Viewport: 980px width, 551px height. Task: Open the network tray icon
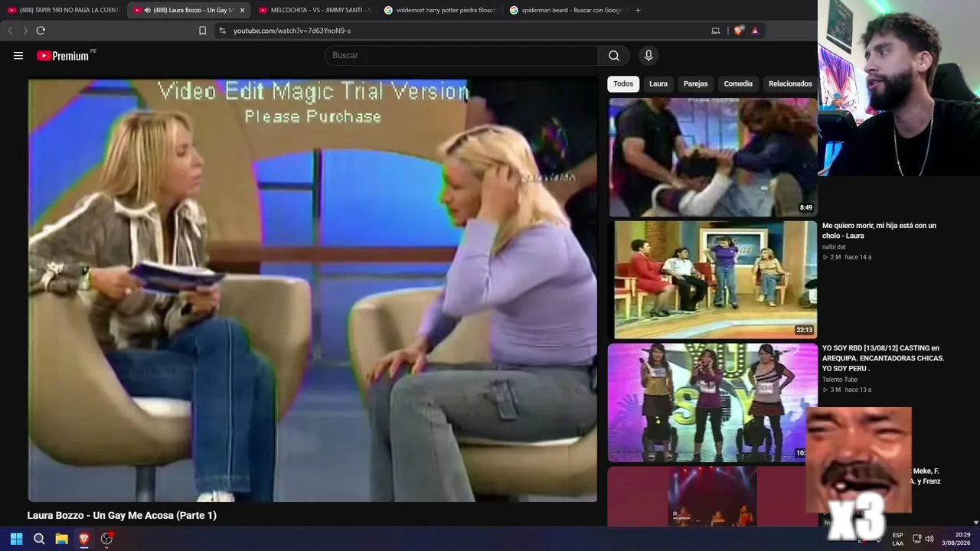[x=917, y=539]
